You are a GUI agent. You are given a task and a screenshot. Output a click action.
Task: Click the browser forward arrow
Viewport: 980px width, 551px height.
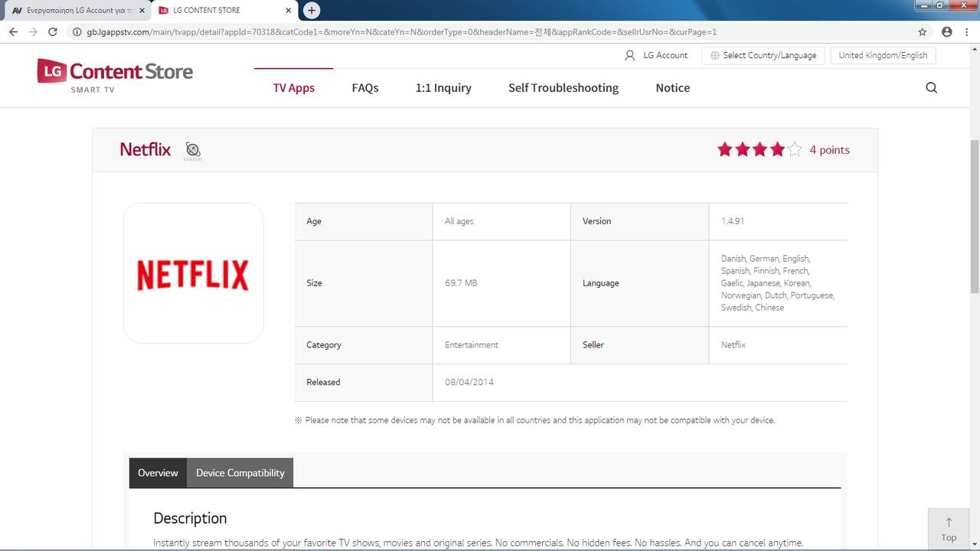(33, 32)
